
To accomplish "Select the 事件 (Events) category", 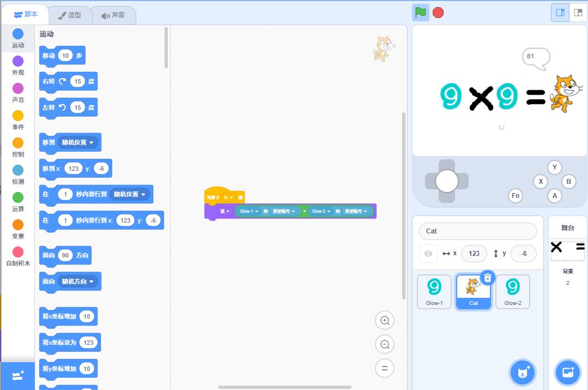I will coord(18,120).
